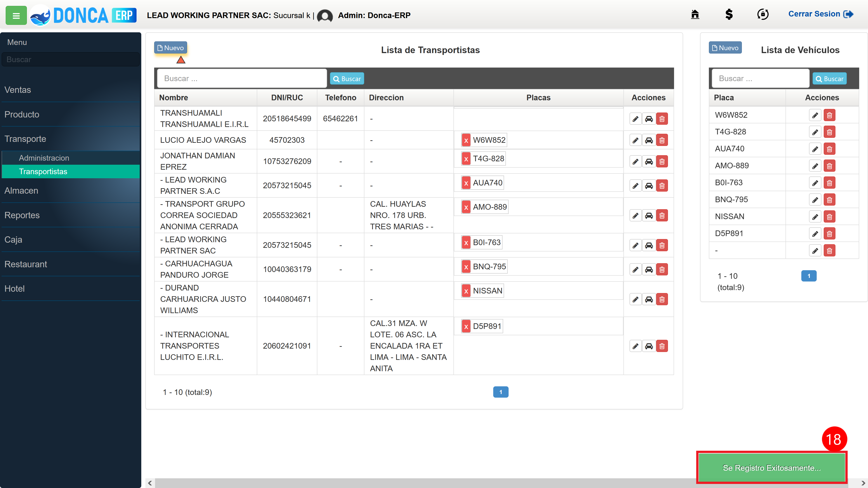The width and height of the screenshot is (868, 488).
Task: Dismiss Se Registro Exitosamente notification
Action: pos(772,468)
